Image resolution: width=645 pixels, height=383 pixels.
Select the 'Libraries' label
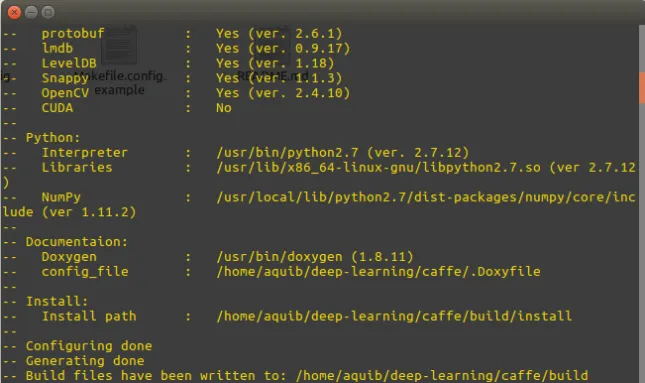tap(77, 167)
